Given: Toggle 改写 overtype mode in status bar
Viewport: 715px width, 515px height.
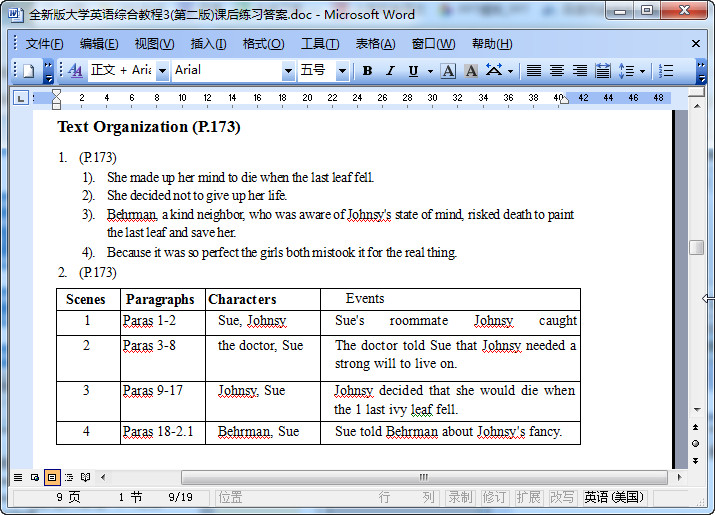Looking at the screenshot, I should click(562, 497).
